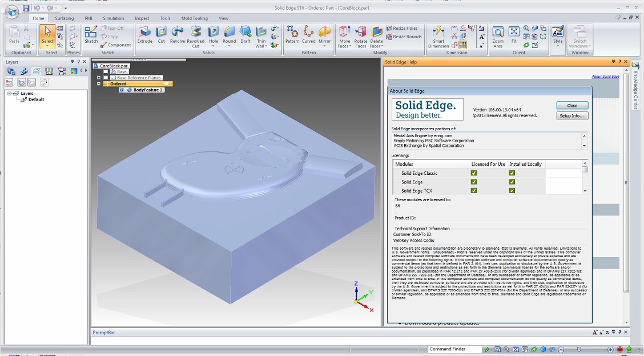Open the Knowledge Center side icon
Screen dimensions: 644x356
(635, 66)
